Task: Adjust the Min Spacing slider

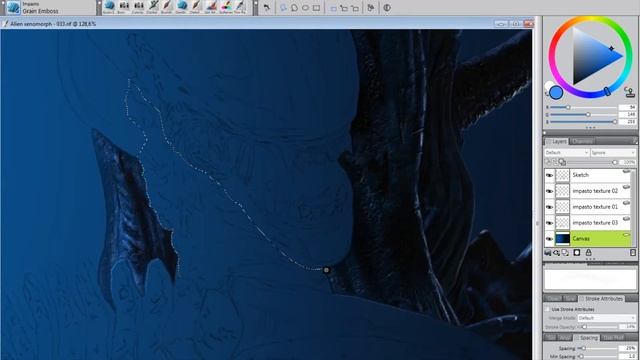Action: [598, 356]
